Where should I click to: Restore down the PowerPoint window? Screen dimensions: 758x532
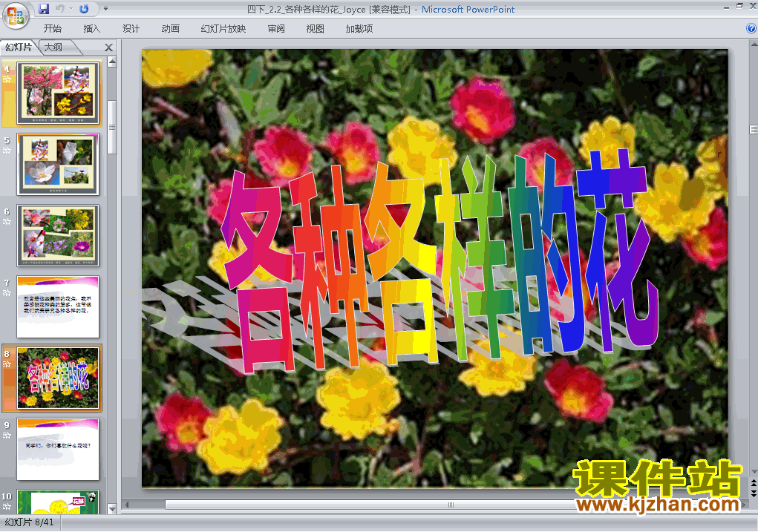click(739, 6)
